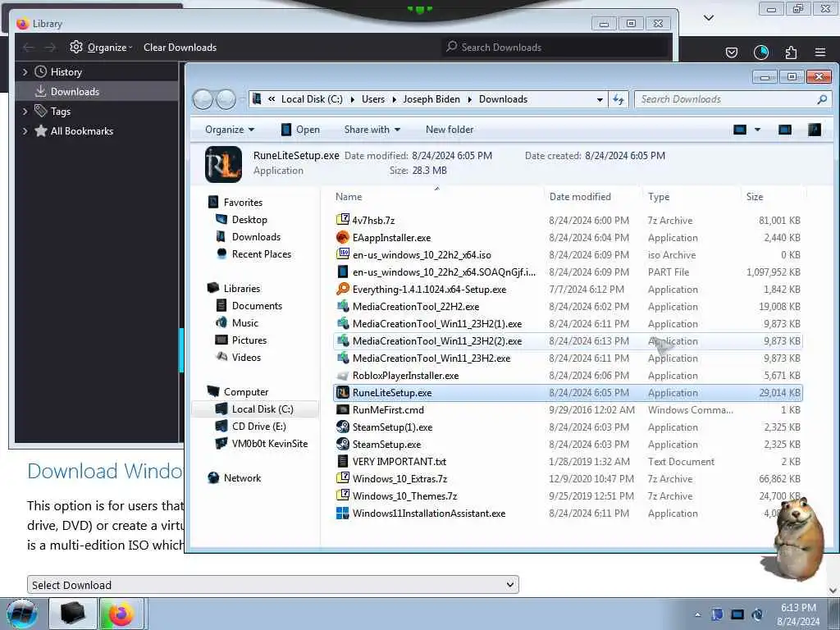Click Windows11InstallationAssistant.exe Windows logo icon
Image resolution: width=840 pixels, height=630 pixels.
coord(342,514)
